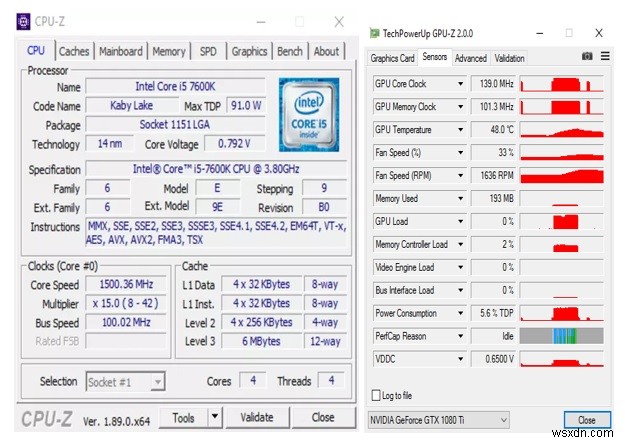Switch to Graphics Card tab in GPU-Z

point(392,58)
